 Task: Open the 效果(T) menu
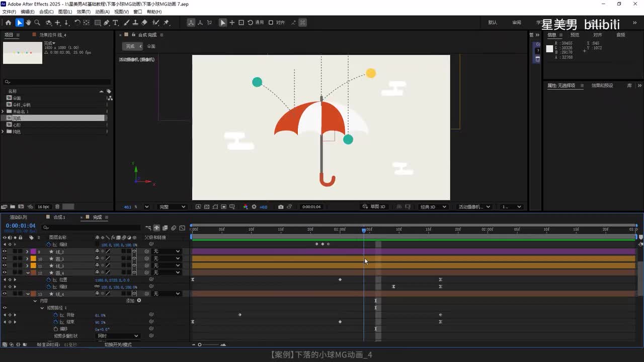click(84, 12)
